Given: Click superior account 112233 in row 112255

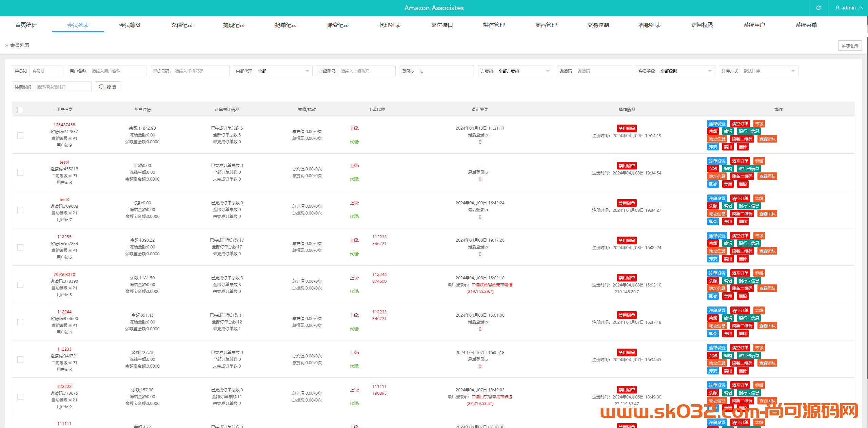Looking at the screenshot, I should [x=379, y=237].
